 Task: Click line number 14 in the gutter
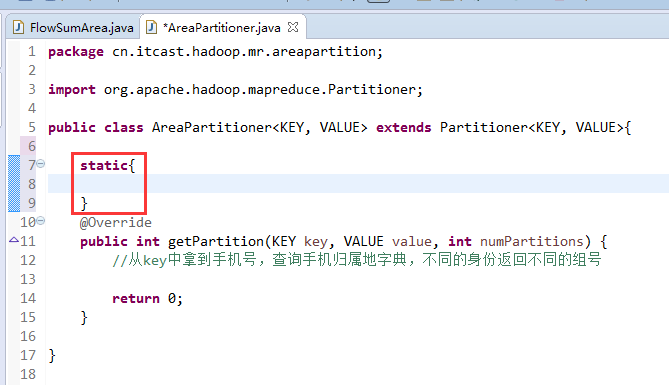(28, 298)
